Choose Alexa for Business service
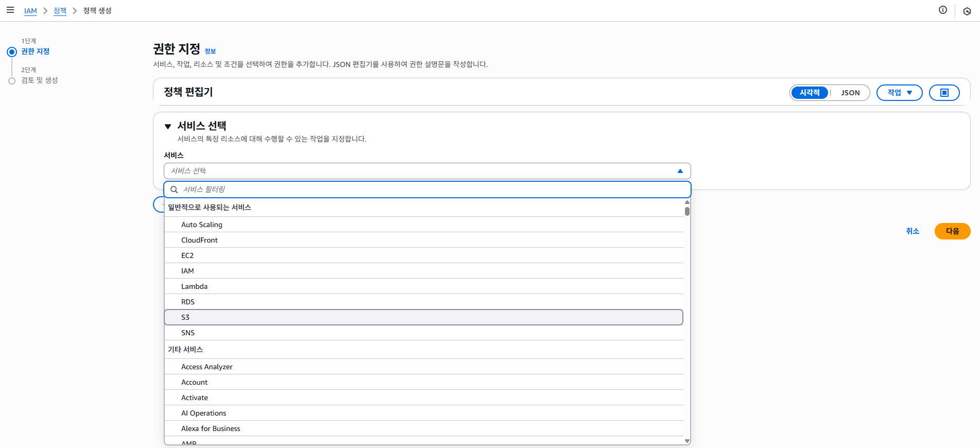 coord(424,428)
